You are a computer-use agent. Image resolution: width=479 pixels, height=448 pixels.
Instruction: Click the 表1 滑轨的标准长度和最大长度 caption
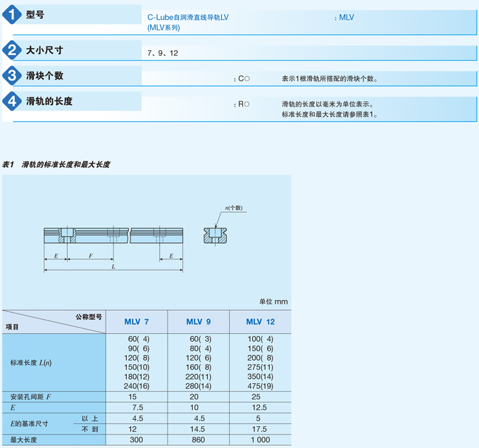[x=56, y=164]
